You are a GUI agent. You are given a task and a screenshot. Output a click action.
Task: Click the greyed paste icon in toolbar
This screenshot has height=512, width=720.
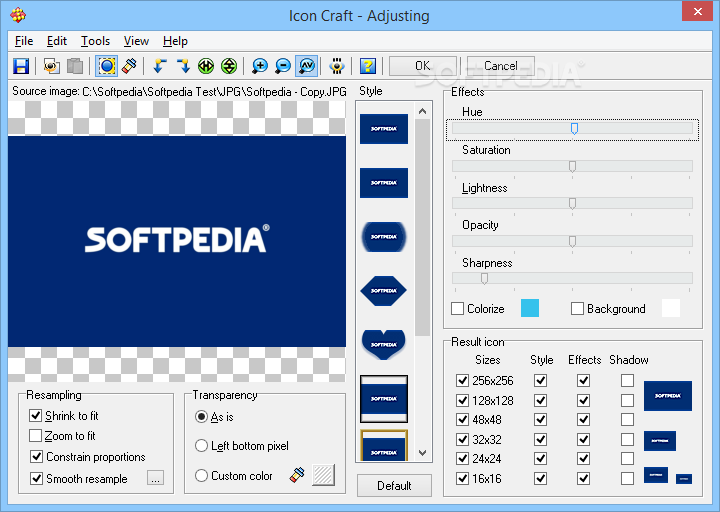[x=75, y=66]
